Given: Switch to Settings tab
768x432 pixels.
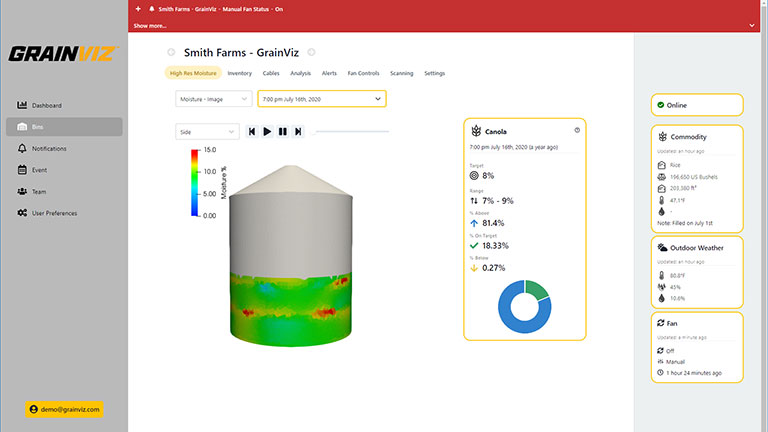Looking at the screenshot, I should coord(434,73).
